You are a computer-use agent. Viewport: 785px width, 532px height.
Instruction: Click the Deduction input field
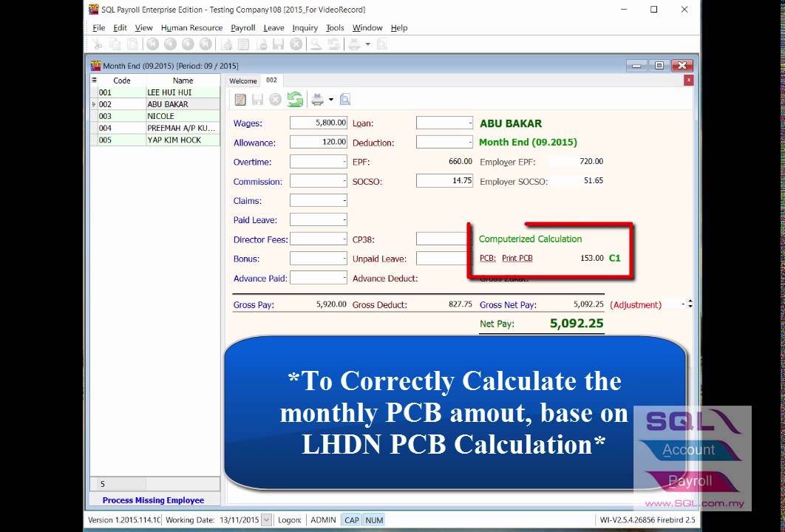[444, 142]
